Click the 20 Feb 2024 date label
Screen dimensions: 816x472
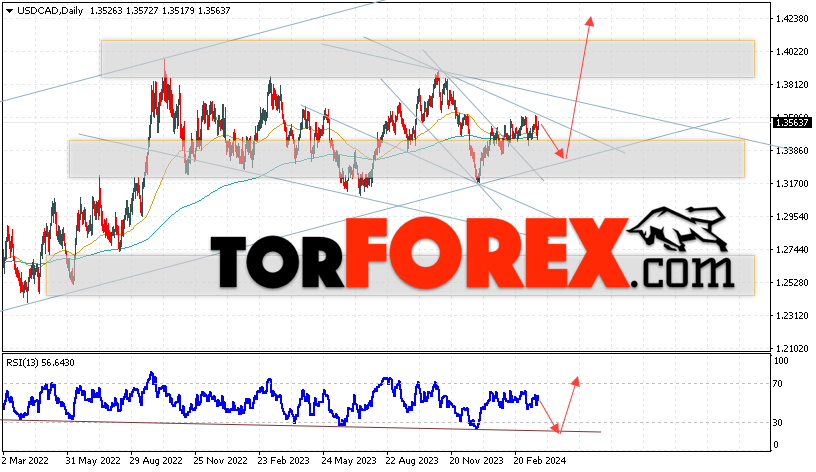540,461
